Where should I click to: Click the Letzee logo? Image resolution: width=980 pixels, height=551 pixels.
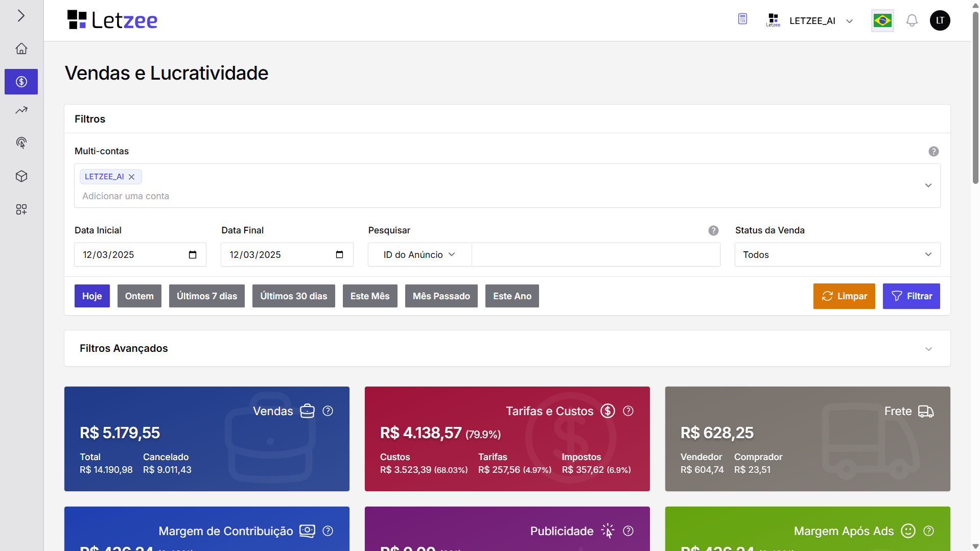[x=112, y=20]
